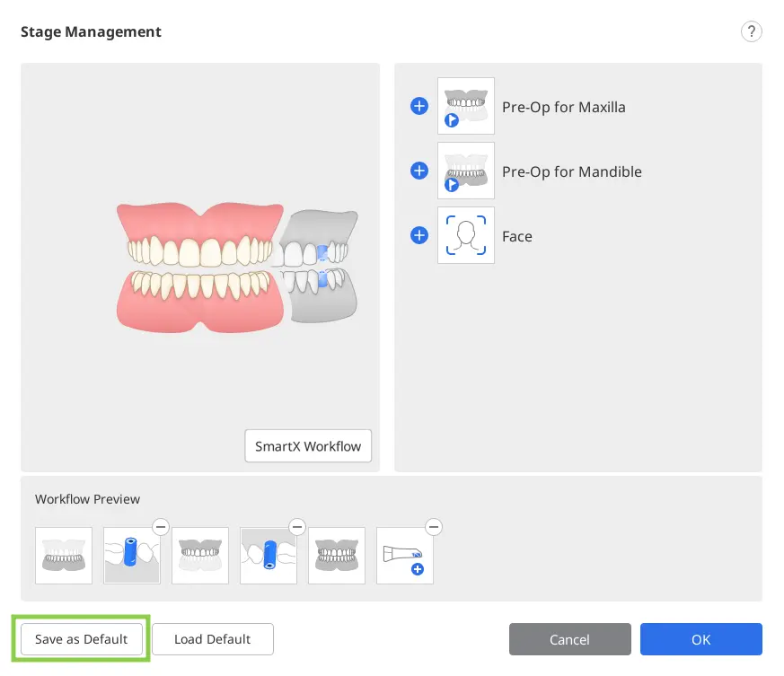This screenshot has height=676, width=784.
Task: Remove maxilla scanbody stage from workflow
Action: pyautogui.click(x=297, y=526)
